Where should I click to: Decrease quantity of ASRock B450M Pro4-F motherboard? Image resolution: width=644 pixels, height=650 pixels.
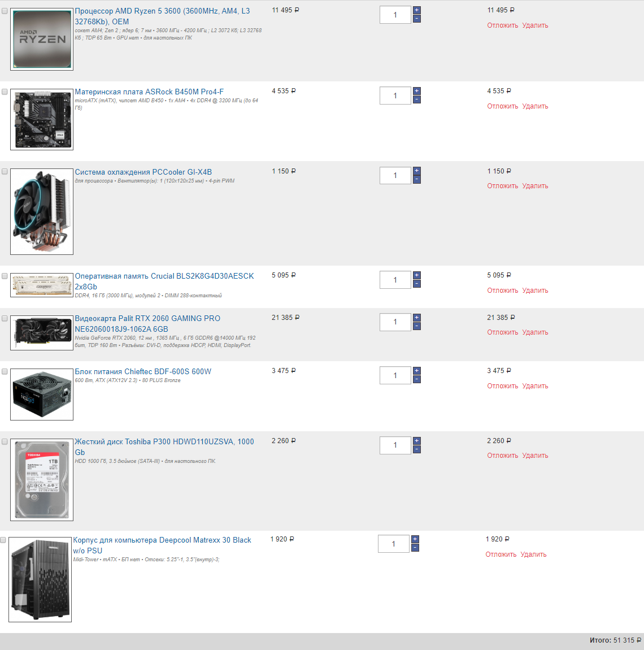tap(416, 99)
